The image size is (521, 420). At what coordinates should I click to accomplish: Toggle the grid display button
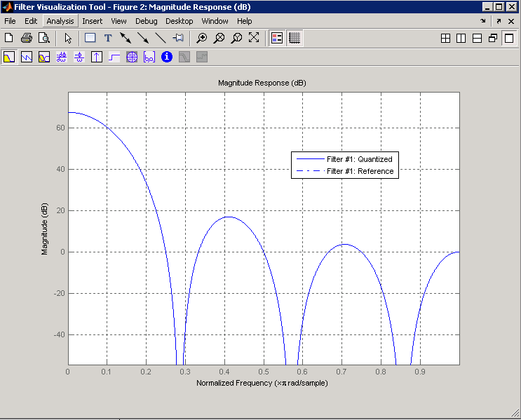point(295,38)
